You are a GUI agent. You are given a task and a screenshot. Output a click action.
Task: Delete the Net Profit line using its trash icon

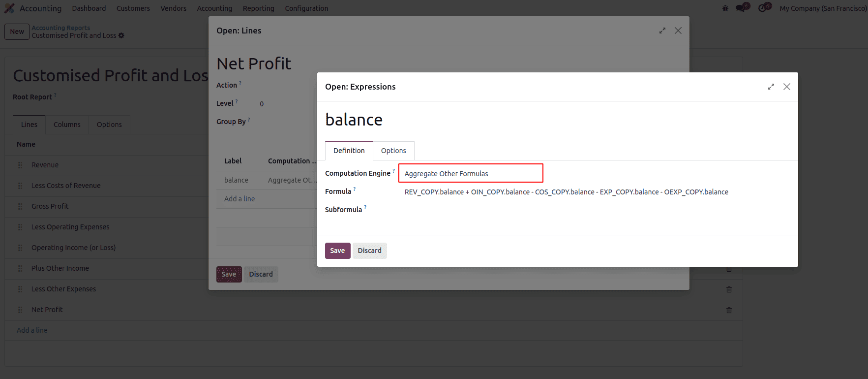pyautogui.click(x=729, y=310)
